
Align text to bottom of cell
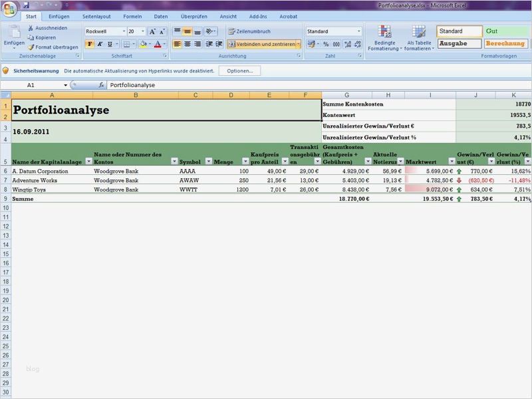click(x=198, y=31)
